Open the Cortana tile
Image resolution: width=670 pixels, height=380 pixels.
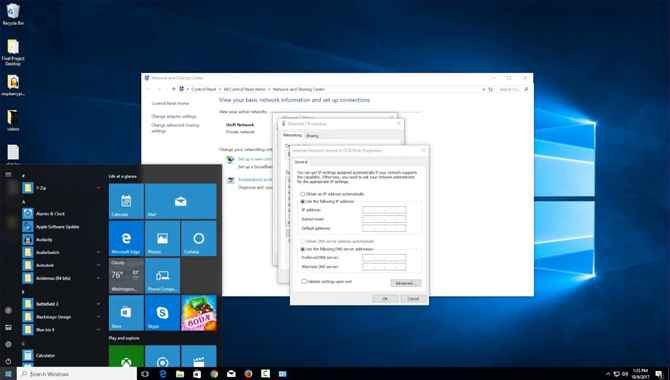(x=199, y=239)
